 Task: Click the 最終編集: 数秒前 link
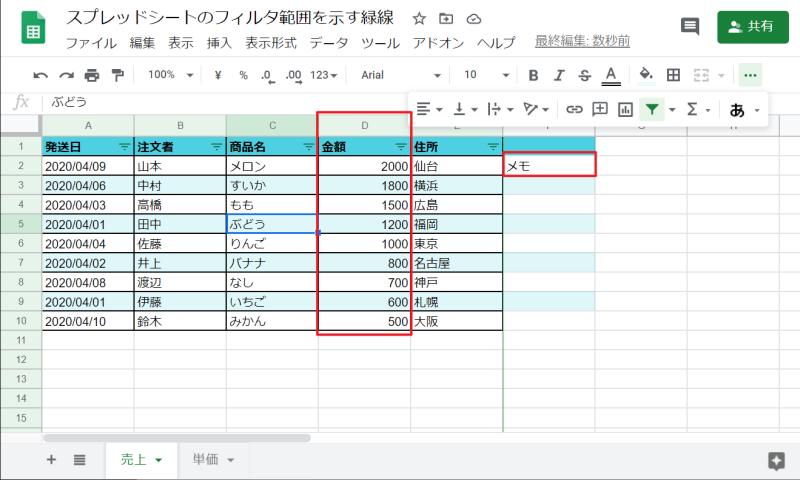[583, 42]
